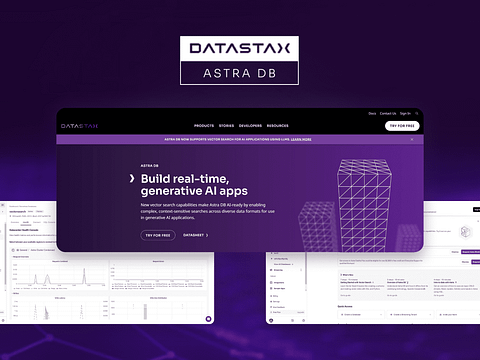This screenshot has height=360, width=480.
Task: Open the round chat bubble on metrics dashboard
Action: (x=208, y=319)
